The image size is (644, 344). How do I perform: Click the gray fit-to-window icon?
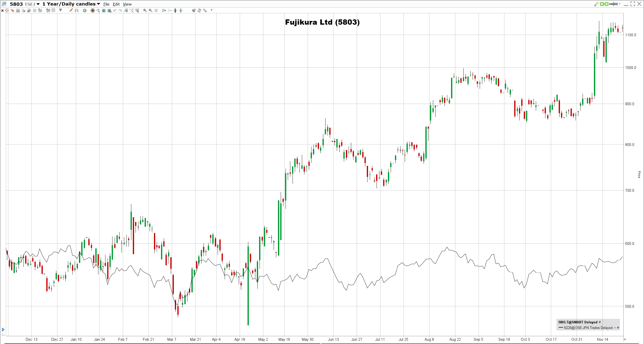coord(156,10)
